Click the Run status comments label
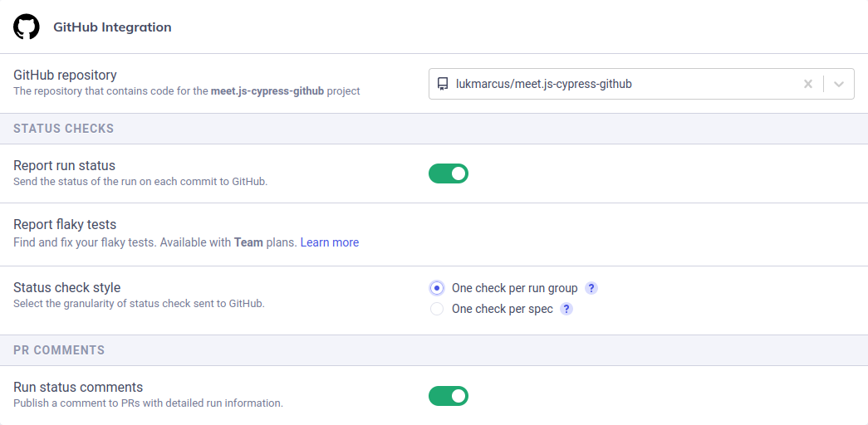The width and height of the screenshot is (868, 425). point(78,387)
